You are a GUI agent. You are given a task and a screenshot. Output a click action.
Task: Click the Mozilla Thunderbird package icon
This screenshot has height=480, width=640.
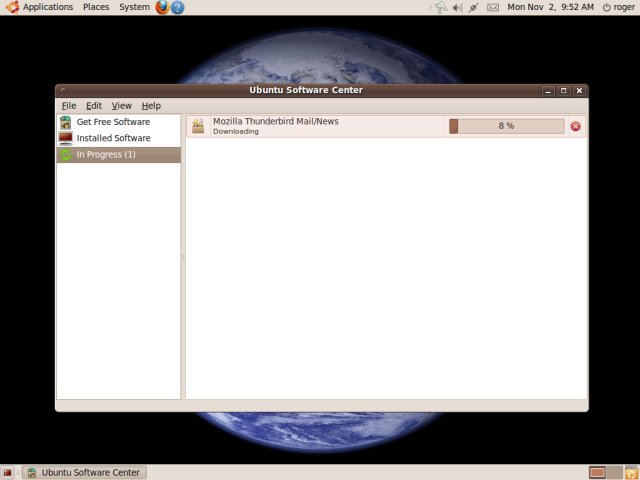[198, 126]
